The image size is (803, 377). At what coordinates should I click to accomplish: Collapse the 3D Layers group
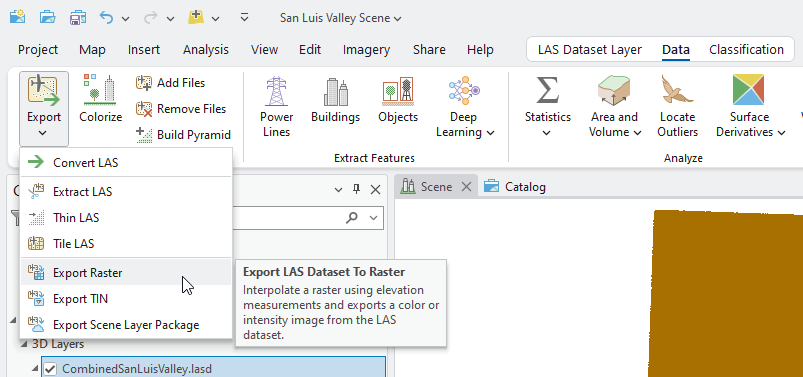click(x=24, y=344)
